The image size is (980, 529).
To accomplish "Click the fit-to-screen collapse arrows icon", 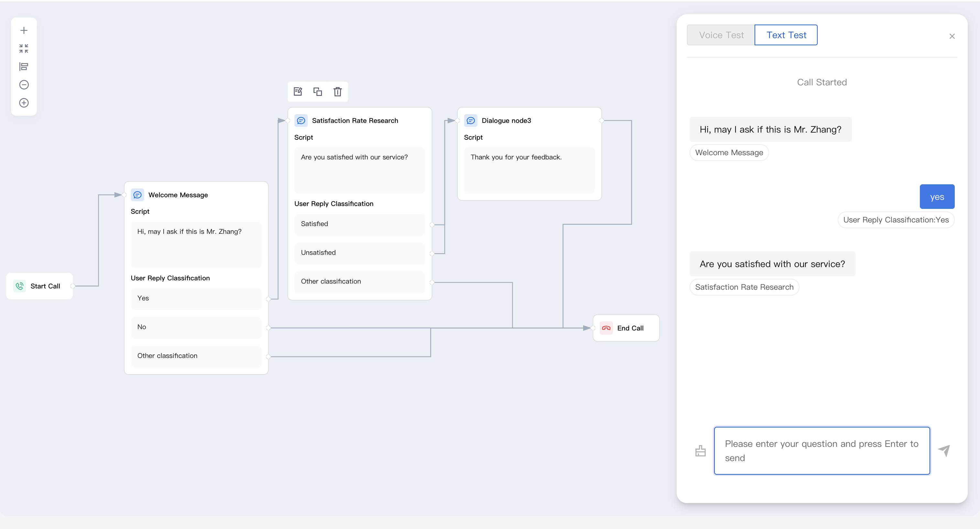I will tap(24, 48).
